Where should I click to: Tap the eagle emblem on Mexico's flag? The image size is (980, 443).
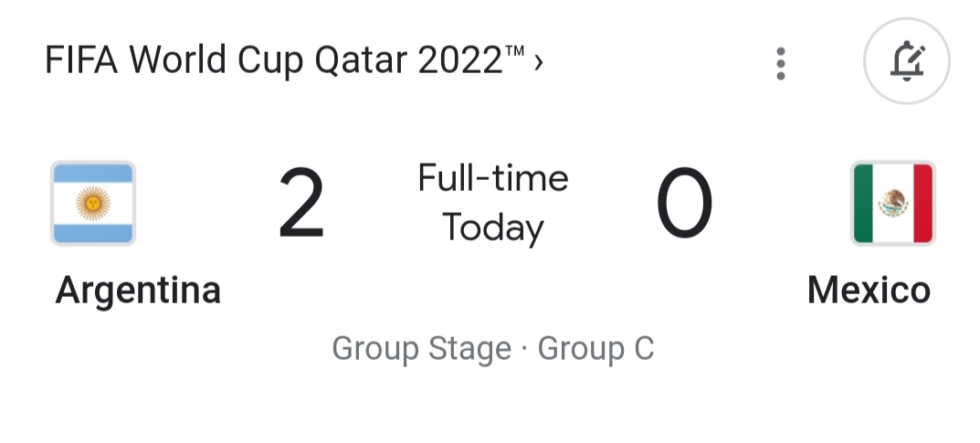pyautogui.click(x=893, y=203)
